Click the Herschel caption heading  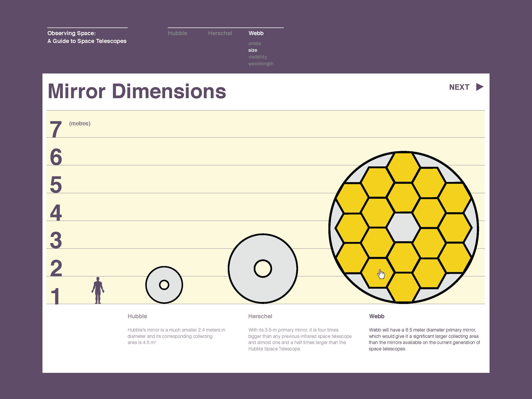(260, 316)
